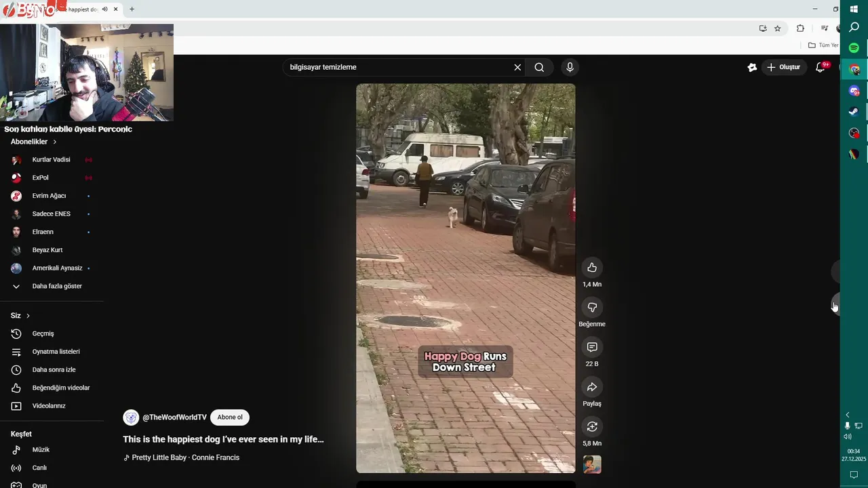Bookmark the page with star icon
The height and width of the screenshot is (488, 868).
(778, 28)
